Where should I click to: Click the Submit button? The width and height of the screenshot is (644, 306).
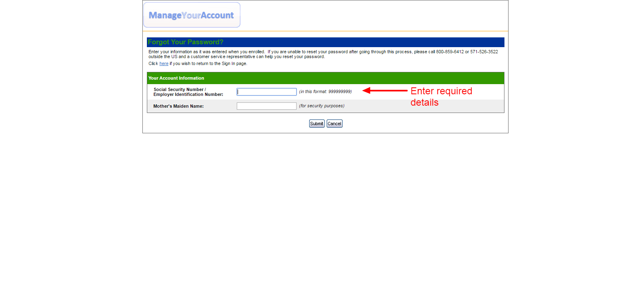pos(317,124)
